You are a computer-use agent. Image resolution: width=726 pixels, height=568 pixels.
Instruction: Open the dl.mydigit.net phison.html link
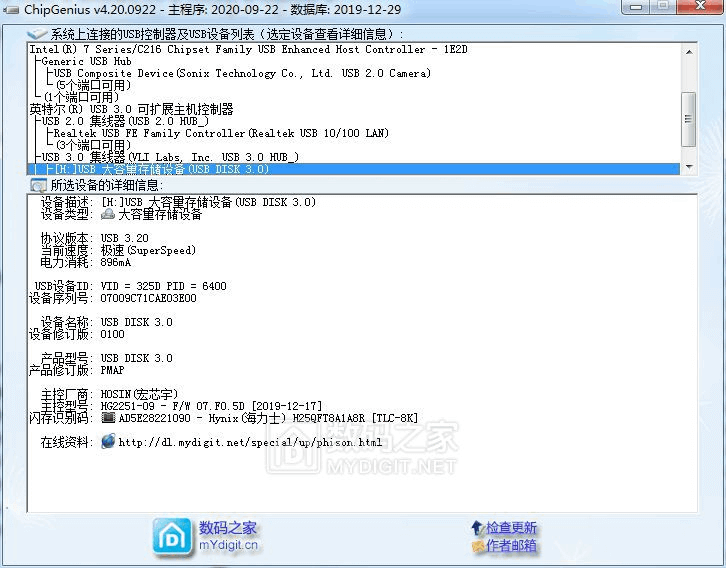tap(250, 442)
